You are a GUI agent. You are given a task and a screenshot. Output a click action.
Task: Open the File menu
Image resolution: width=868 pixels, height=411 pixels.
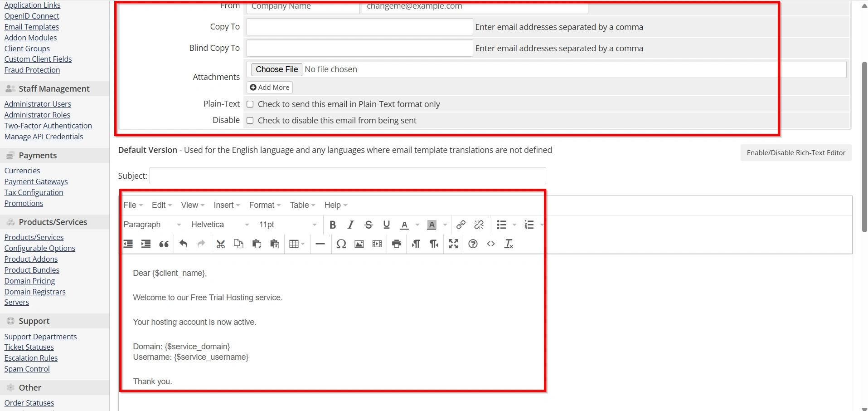click(x=133, y=205)
